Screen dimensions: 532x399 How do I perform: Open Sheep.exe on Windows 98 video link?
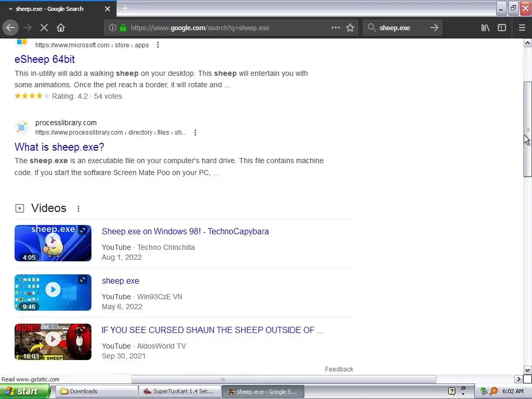pos(185,231)
